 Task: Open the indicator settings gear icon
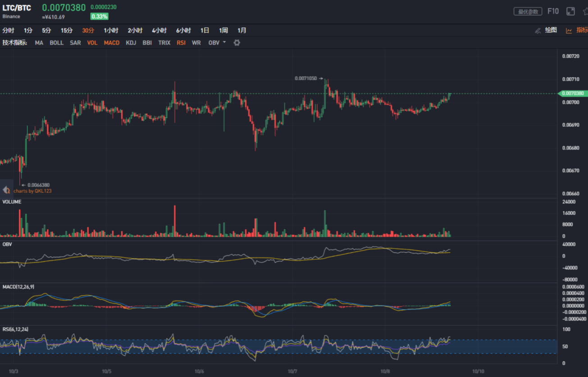coord(237,43)
